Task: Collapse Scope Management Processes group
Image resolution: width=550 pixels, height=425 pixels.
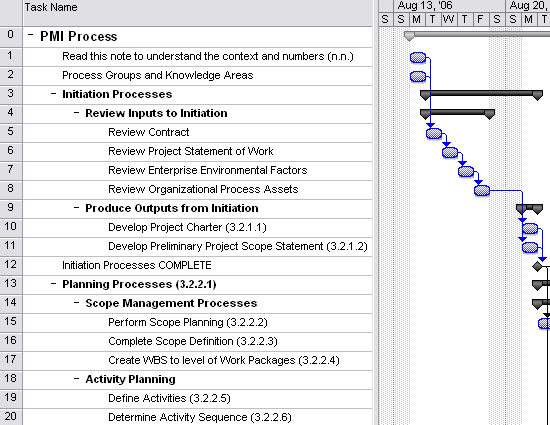Action: [x=76, y=302]
